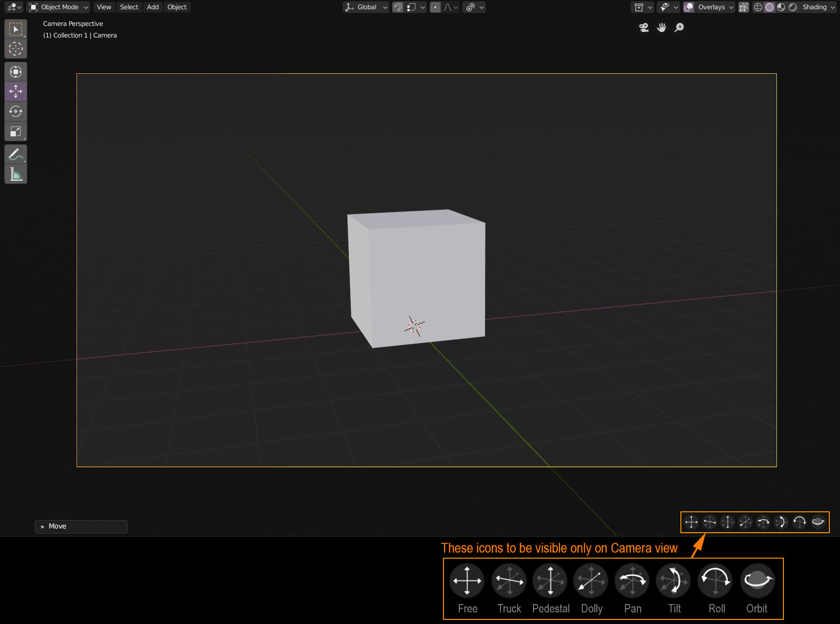Open the Global transform orientation dropdown
Screen dimensions: 840x624
click(x=365, y=7)
